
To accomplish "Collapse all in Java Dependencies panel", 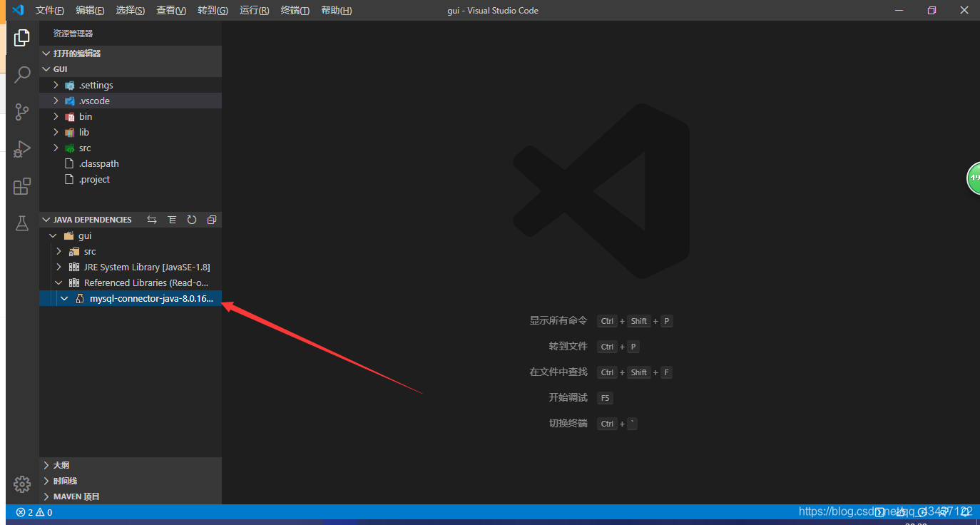I will [x=212, y=220].
